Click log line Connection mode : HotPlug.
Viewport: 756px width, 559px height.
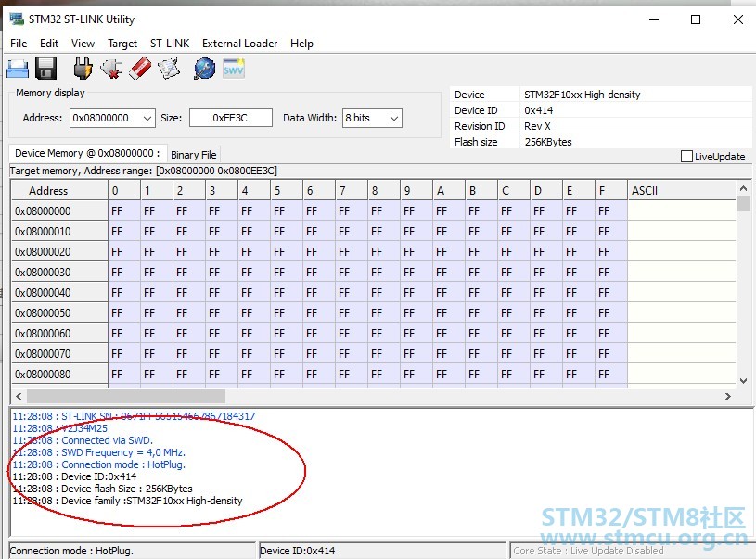click(x=99, y=464)
